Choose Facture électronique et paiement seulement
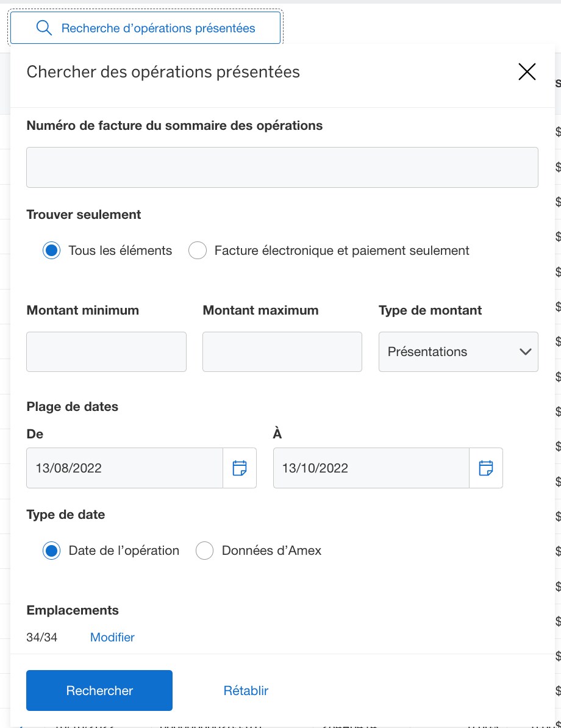This screenshot has width=561, height=728. [198, 250]
